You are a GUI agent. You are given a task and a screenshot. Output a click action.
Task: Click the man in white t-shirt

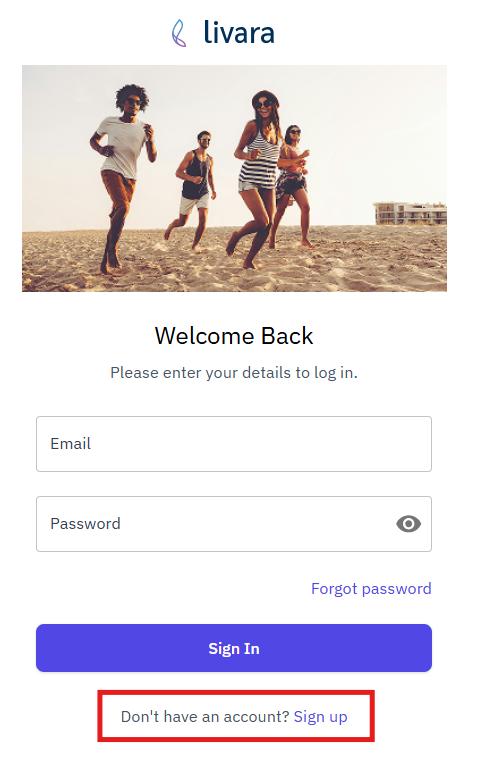(122, 171)
